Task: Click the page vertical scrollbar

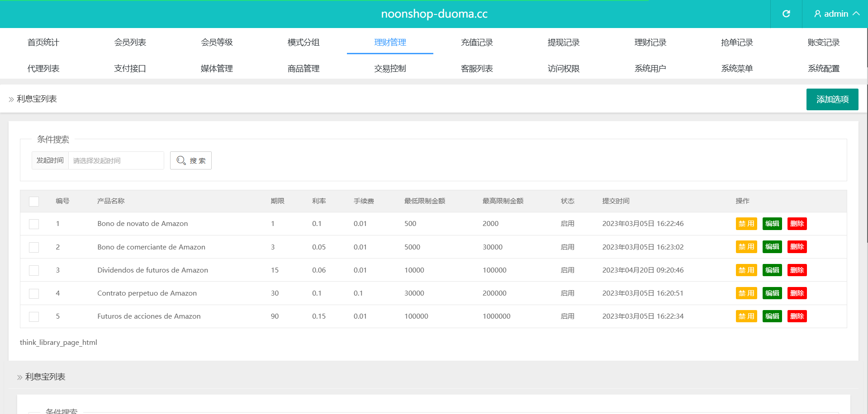Action: [x=867, y=136]
